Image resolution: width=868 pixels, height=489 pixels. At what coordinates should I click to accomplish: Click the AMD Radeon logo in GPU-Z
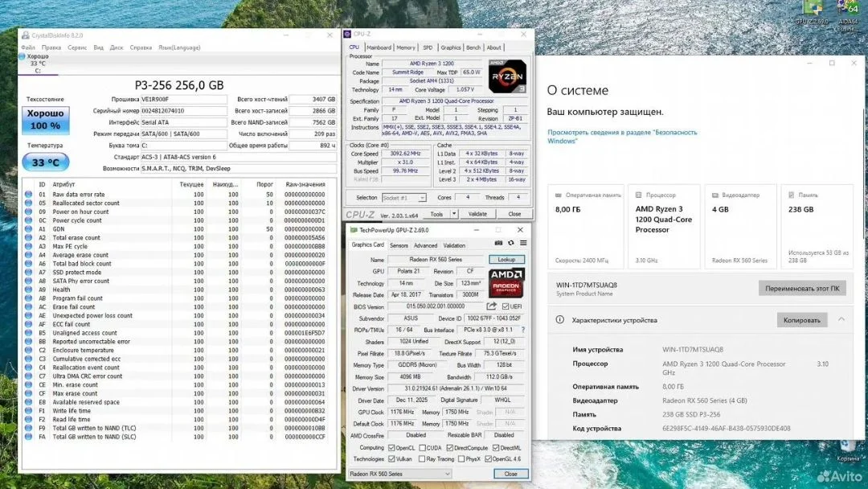coord(506,281)
